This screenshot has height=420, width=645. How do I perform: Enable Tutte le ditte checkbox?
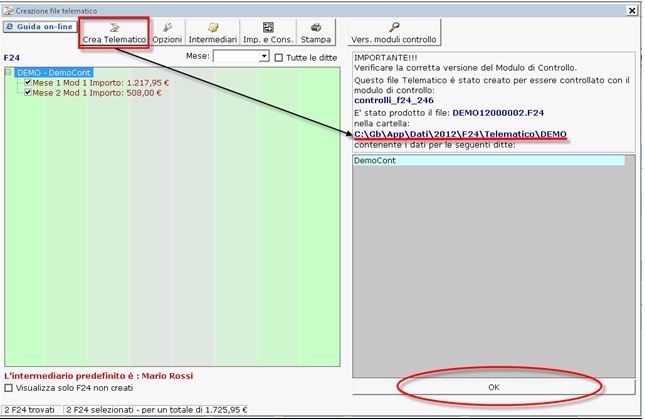[278, 58]
